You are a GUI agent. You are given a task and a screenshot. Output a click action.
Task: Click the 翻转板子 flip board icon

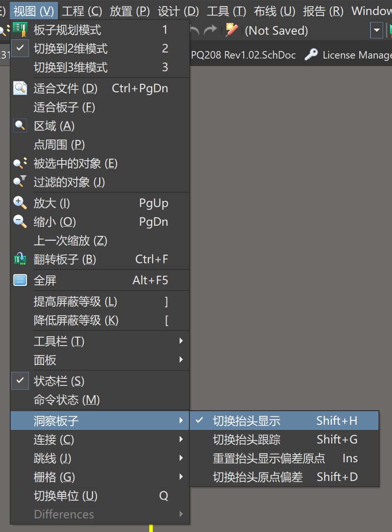click(20, 259)
